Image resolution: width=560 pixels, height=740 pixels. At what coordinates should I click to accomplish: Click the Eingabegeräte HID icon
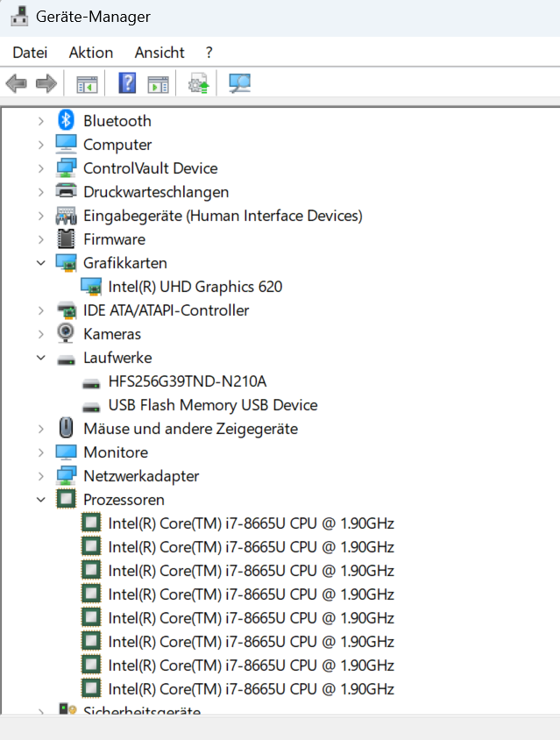[x=66, y=216]
